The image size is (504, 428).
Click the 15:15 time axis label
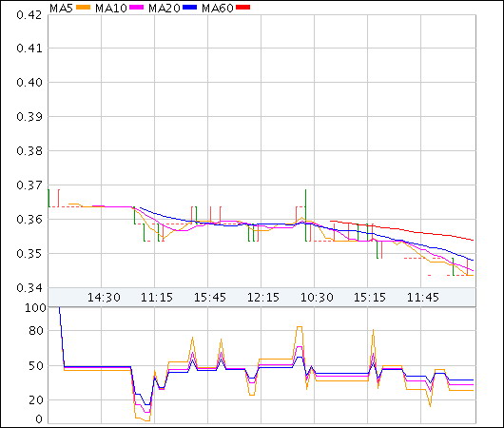coord(370,297)
